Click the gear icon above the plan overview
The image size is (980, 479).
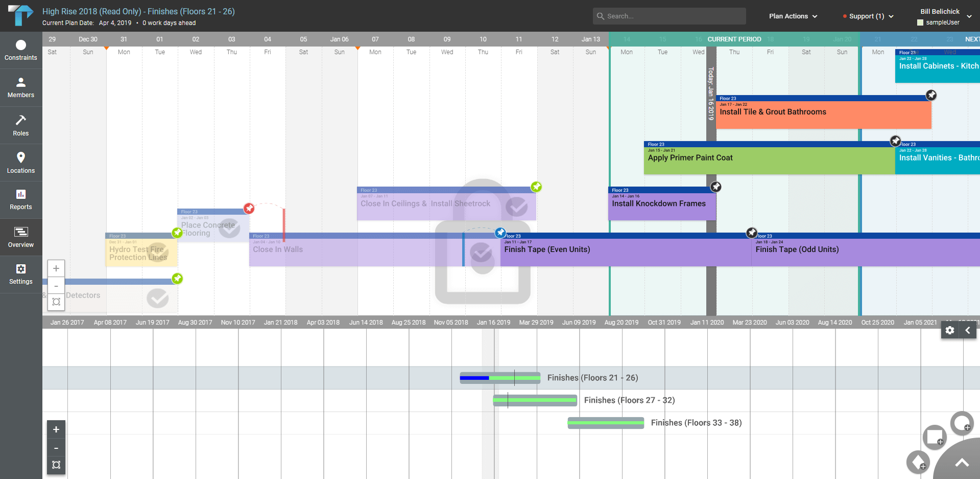pos(950,330)
